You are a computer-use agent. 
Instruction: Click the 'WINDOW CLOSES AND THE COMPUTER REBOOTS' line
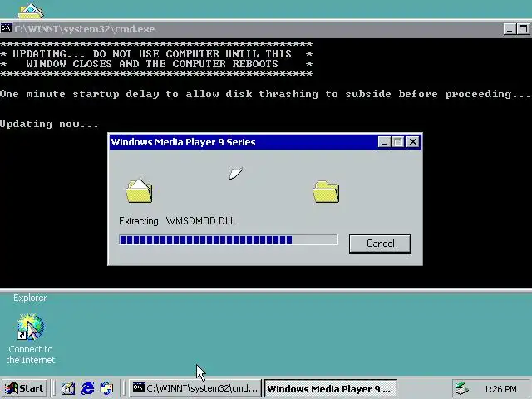[x=156, y=64]
